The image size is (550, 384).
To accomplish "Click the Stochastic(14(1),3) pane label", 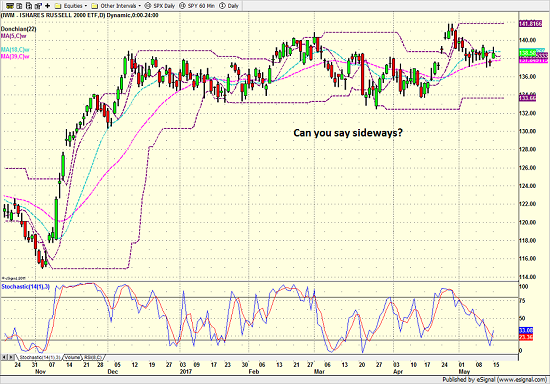I will coord(26,287).
